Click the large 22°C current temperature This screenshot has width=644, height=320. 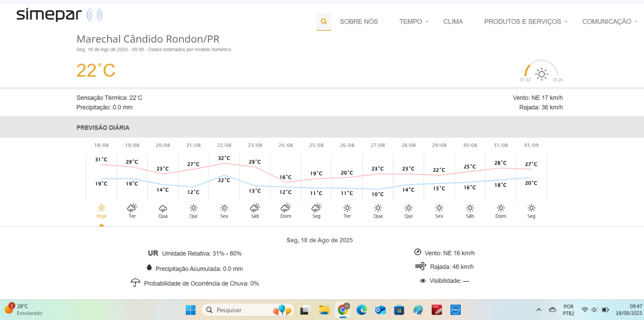[96, 70]
